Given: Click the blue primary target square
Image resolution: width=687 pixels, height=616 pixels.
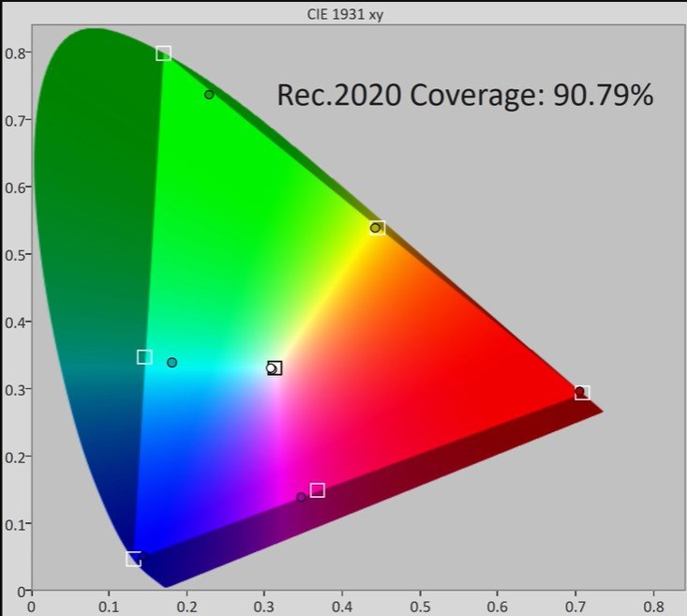Looking at the screenshot, I should point(133,559).
